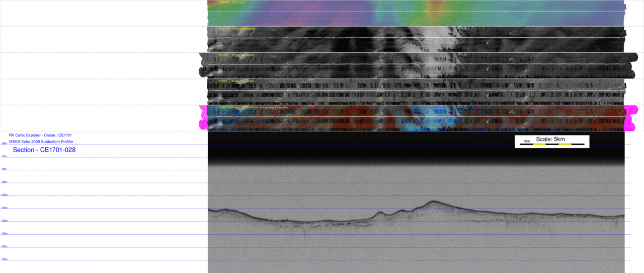Click the magenta blob at right strip edge
The height and width of the screenshot is (273, 644).
pos(630,110)
